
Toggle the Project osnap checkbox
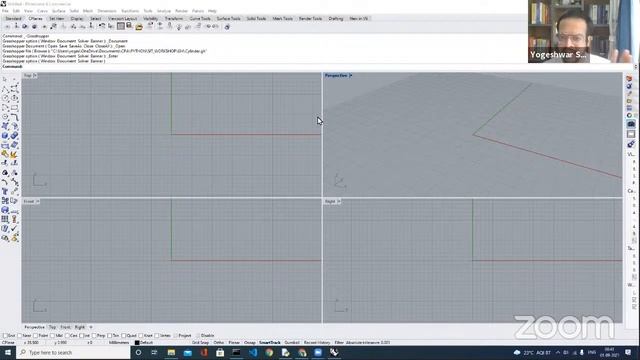click(176, 336)
